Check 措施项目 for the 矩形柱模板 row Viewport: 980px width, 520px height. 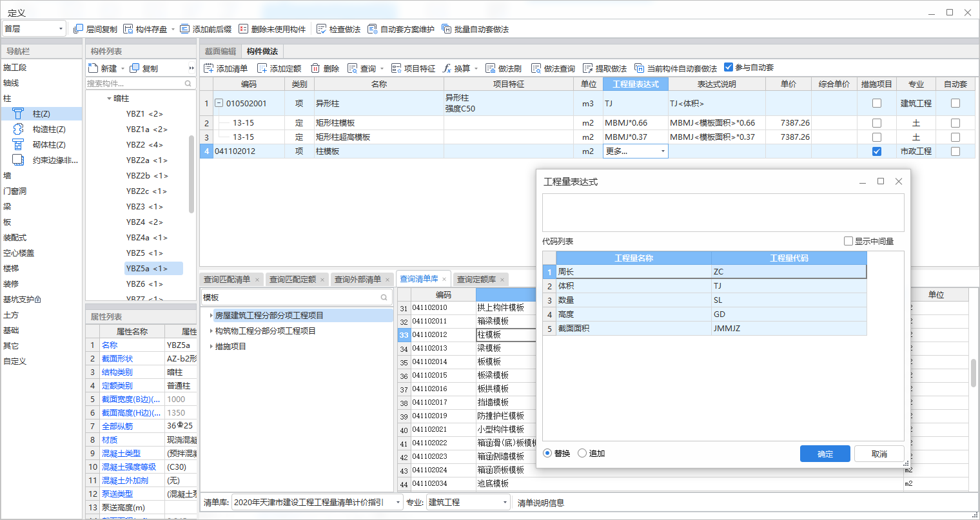coord(877,123)
